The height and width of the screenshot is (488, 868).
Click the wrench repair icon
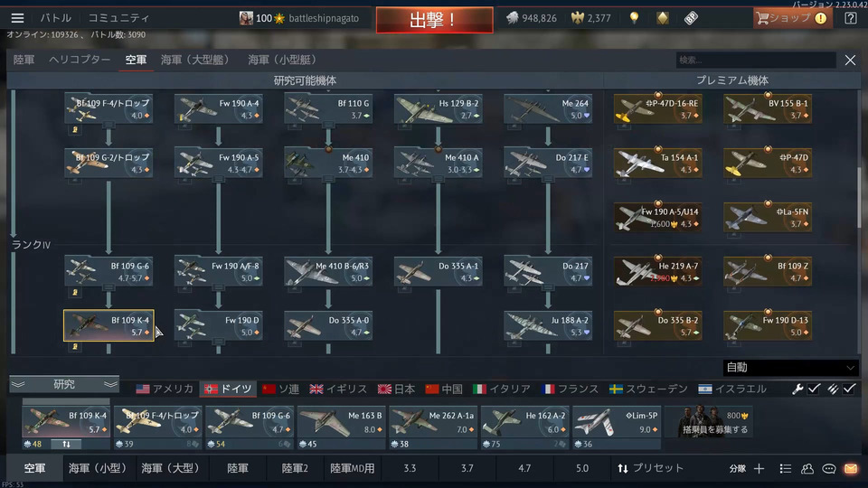coord(797,389)
